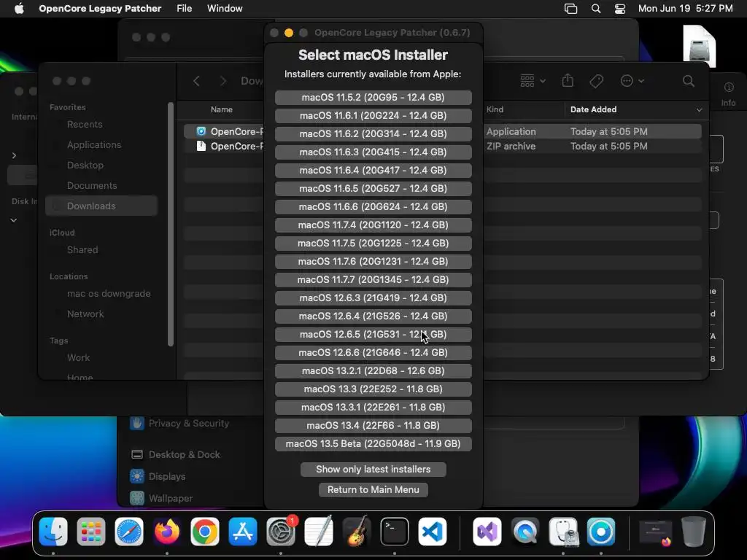Image resolution: width=747 pixels, height=560 pixels.
Task: Open System Settings with update badge
Action: [281, 532]
